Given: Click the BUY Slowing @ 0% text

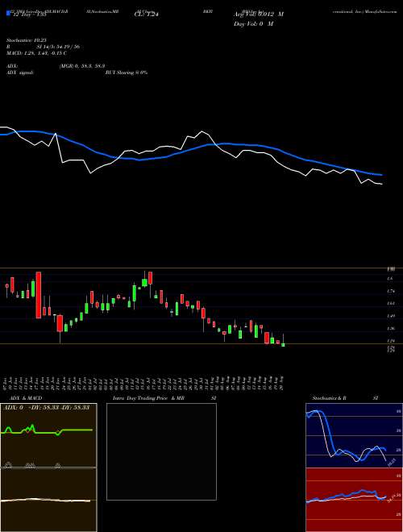Looking at the screenshot, I should point(127,73).
